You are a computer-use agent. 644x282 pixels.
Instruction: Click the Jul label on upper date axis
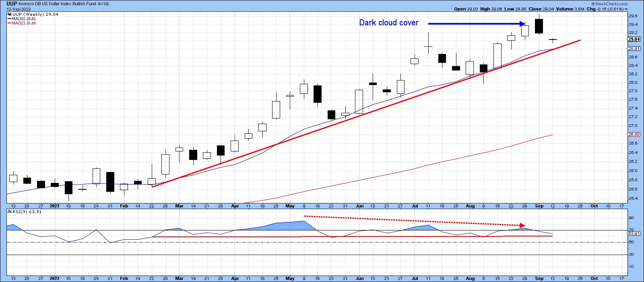coord(414,206)
